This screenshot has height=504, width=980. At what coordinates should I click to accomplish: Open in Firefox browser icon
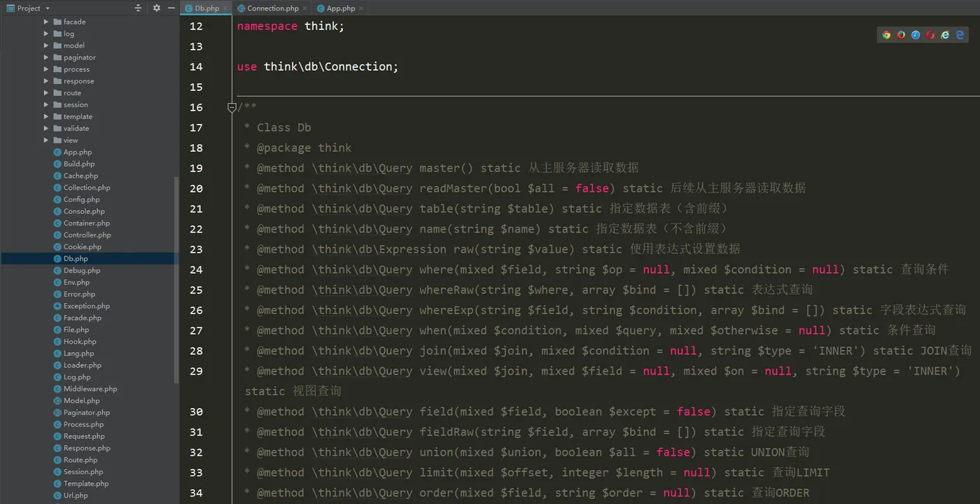901,34
